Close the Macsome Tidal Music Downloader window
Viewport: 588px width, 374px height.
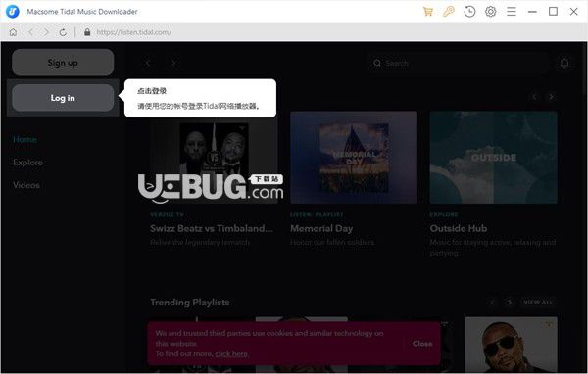[573, 12]
